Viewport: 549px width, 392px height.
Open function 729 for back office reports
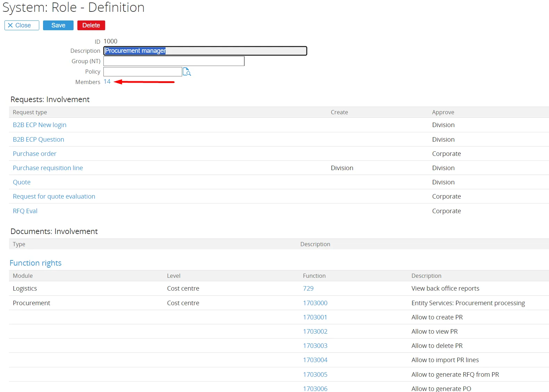point(308,289)
